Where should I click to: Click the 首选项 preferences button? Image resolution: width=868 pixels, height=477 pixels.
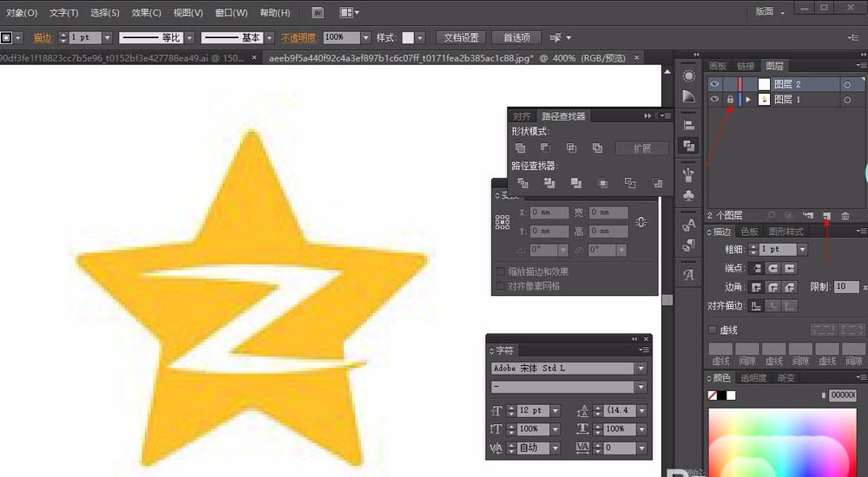516,37
